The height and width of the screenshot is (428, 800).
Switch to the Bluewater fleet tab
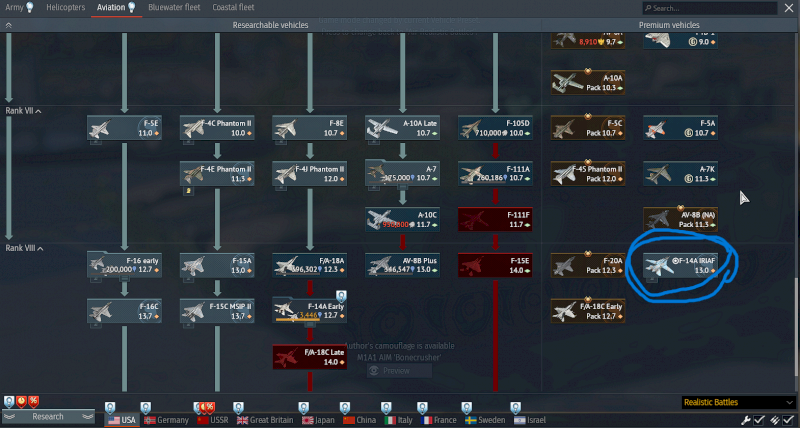(174, 7)
